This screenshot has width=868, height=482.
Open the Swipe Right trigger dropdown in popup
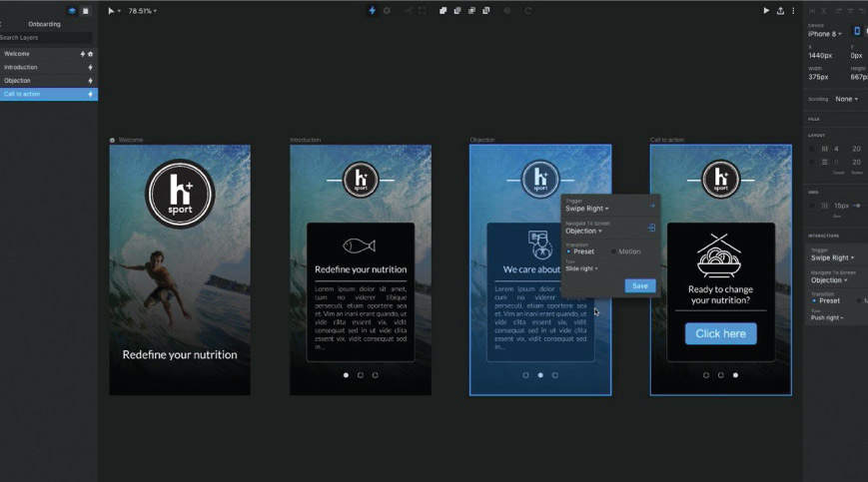(x=586, y=209)
